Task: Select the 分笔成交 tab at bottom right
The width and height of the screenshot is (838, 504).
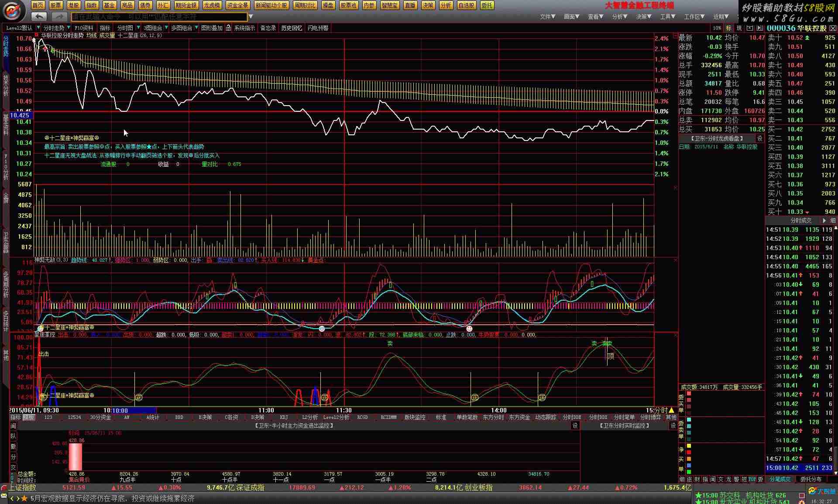Action: [x=780, y=479]
